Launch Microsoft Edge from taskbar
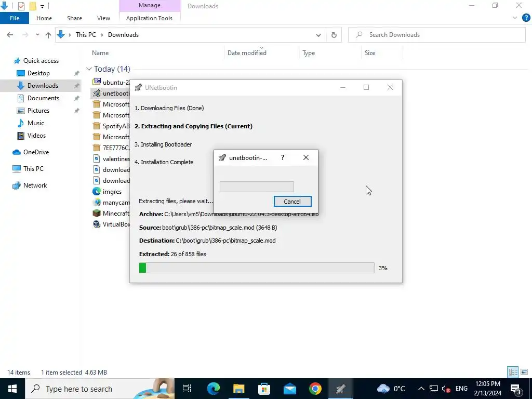The image size is (532, 399). point(214,389)
